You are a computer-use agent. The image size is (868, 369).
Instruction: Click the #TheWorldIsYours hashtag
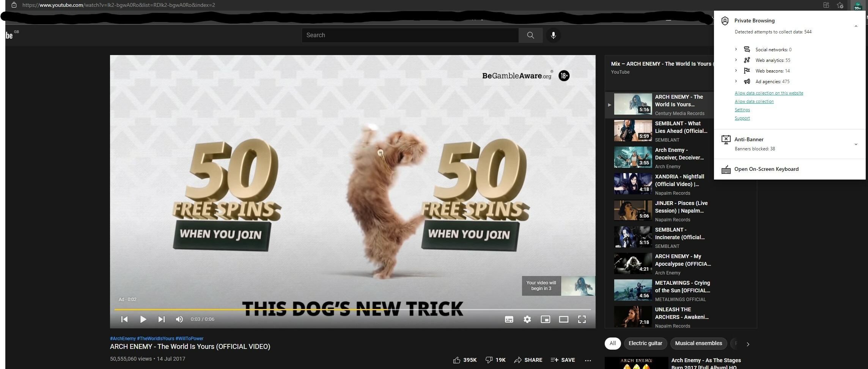coord(156,339)
